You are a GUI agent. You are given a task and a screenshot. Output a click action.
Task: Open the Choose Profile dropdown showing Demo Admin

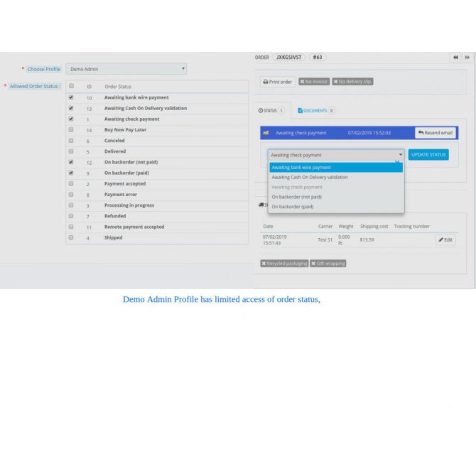point(126,69)
